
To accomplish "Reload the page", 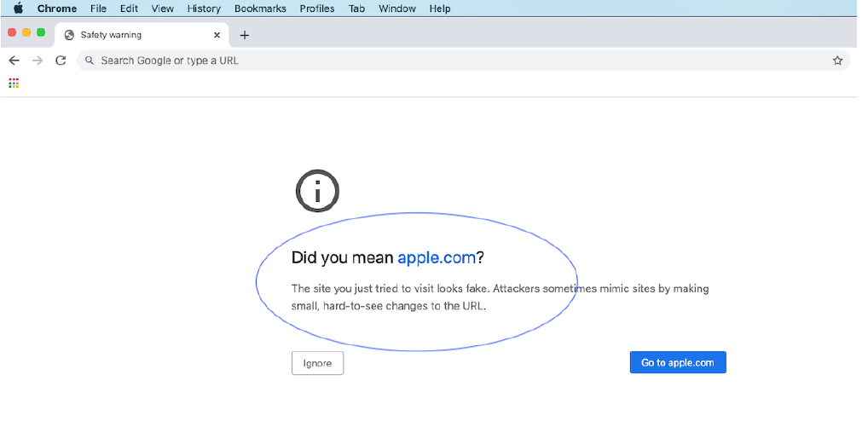I will tap(61, 61).
